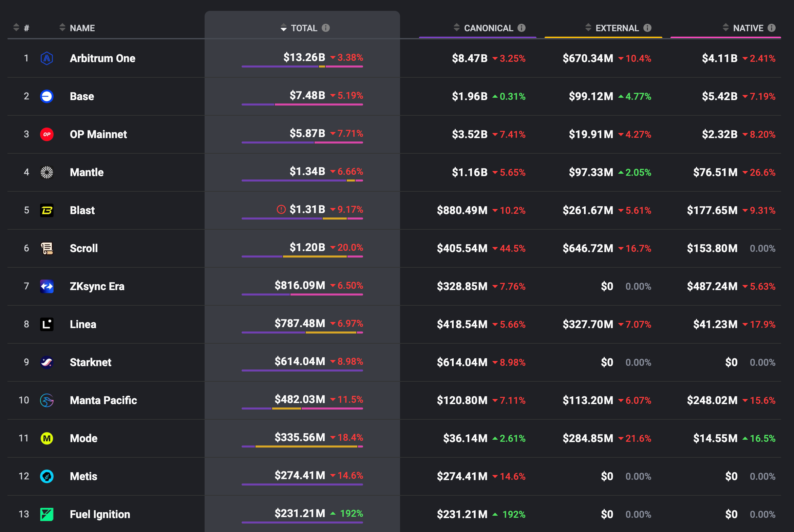Open the Starknet project link
794x532 pixels.
coord(90,362)
